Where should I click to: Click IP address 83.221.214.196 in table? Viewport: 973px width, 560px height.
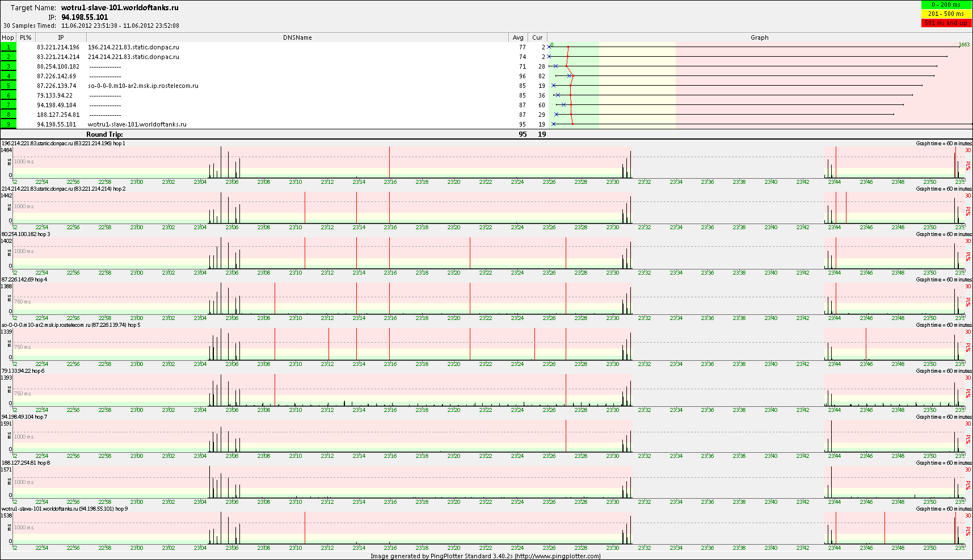click(x=58, y=47)
